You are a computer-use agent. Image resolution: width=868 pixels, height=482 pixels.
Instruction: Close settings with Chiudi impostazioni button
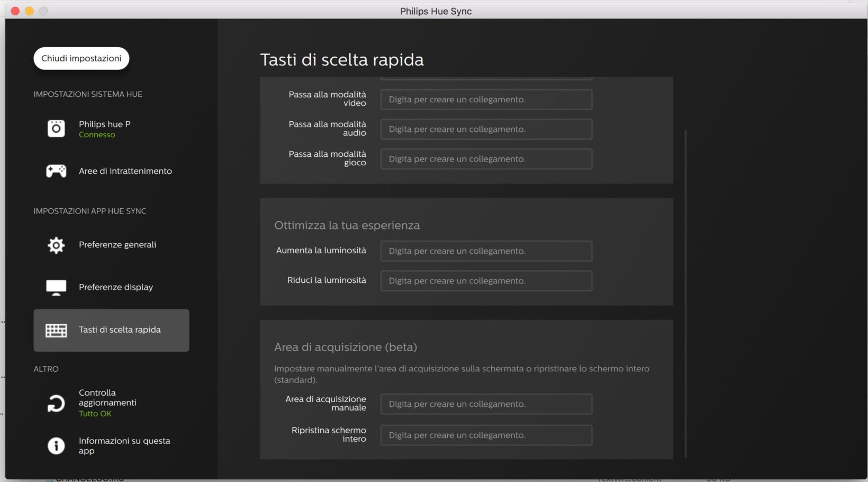click(x=82, y=58)
